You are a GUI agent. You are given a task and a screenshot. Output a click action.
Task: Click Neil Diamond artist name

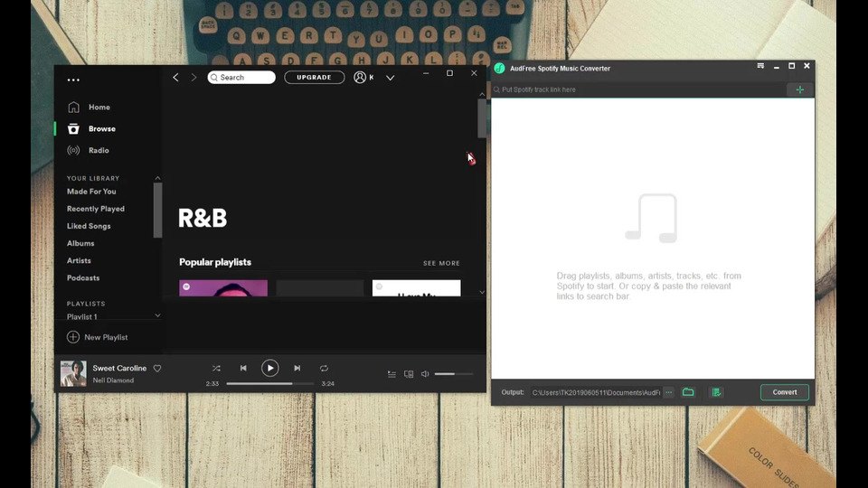pos(113,380)
